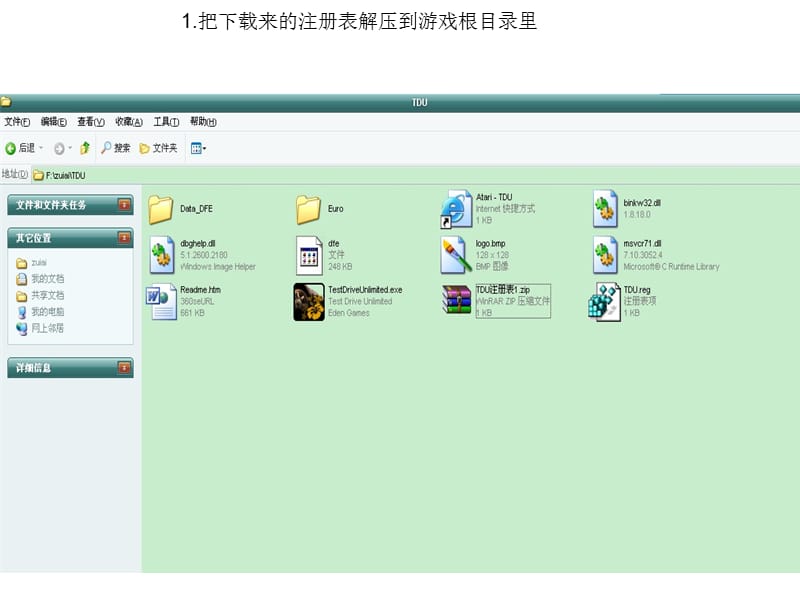Select the Atari - TDU internet shortcut

point(457,208)
